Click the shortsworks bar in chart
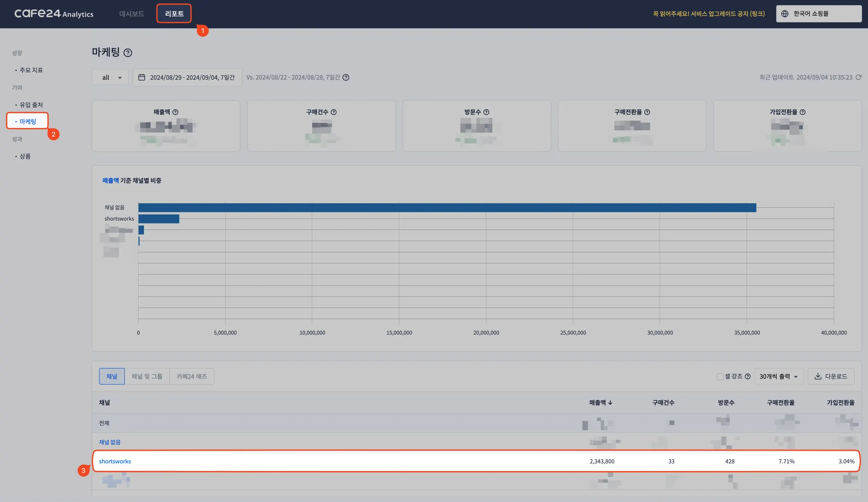 (x=159, y=219)
